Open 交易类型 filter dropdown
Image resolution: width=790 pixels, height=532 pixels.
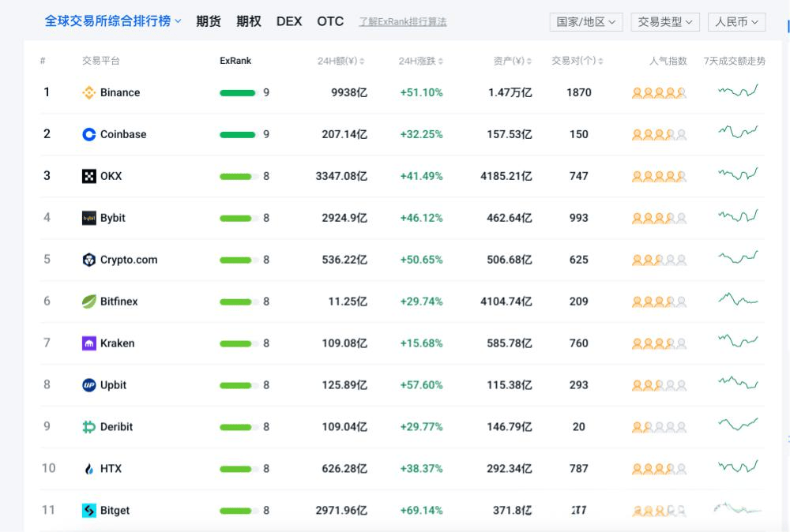pyautogui.click(x=665, y=22)
